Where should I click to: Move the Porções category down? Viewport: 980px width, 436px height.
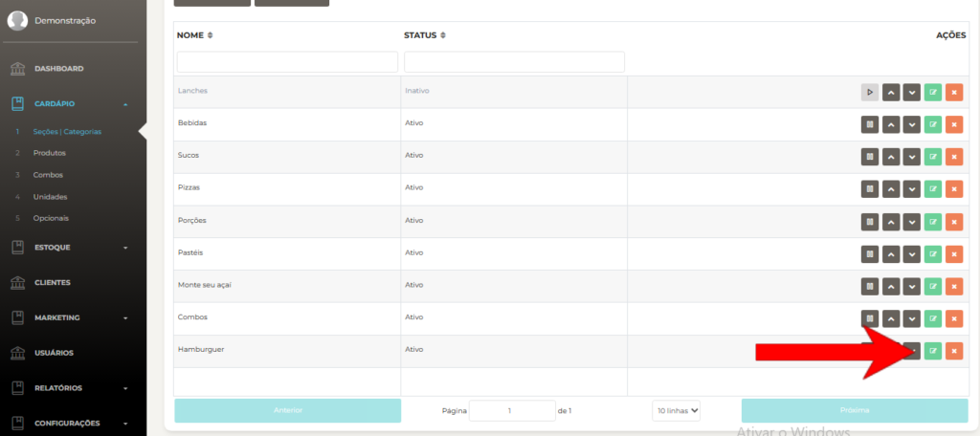[912, 222]
